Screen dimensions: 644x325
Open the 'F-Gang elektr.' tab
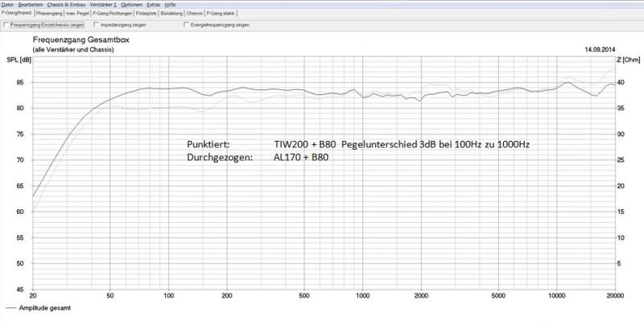point(221,14)
